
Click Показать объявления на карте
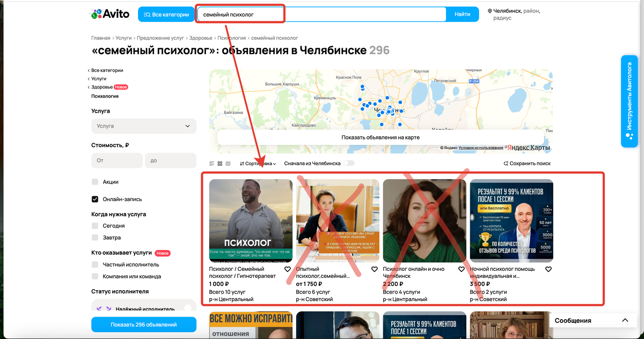tap(380, 137)
